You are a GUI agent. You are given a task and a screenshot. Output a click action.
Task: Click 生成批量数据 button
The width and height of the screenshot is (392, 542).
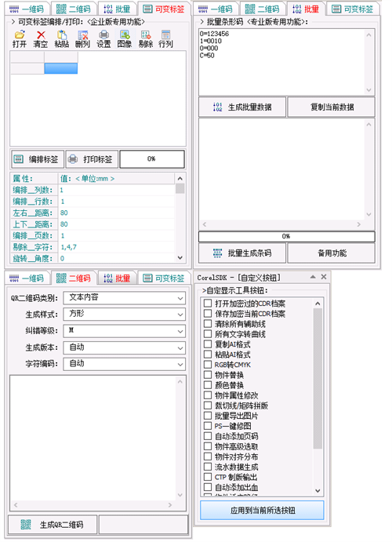coord(242,107)
